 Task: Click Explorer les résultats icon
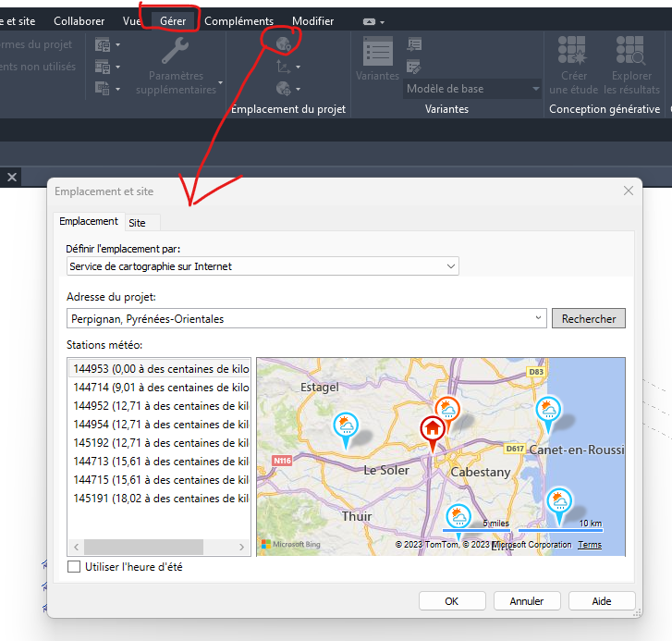(x=630, y=50)
